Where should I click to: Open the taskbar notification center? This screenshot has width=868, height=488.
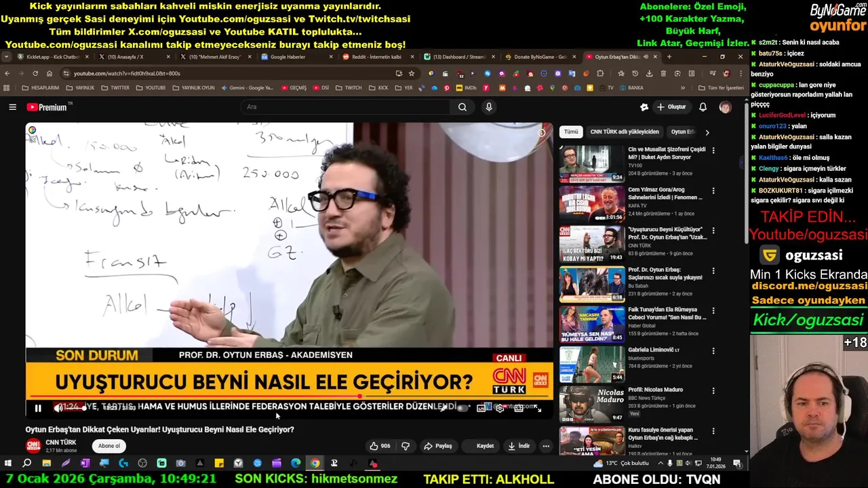tap(737, 464)
